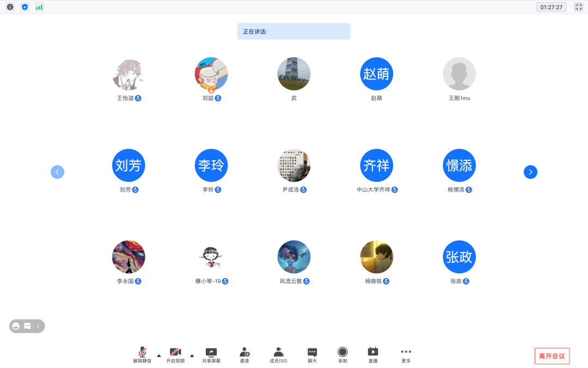Open the Live Stream (直播) icon
Image resolution: width=588 pixels, height=368 pixels.
click(373, 355)
